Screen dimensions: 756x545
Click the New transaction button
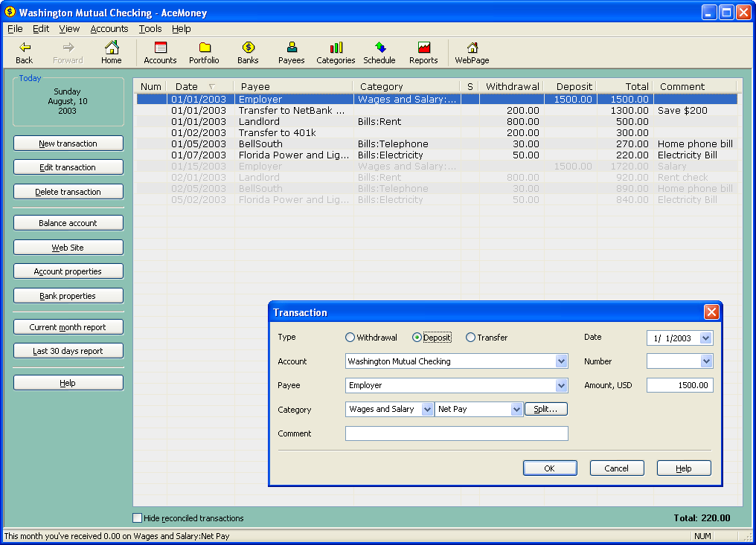(68, 143)
